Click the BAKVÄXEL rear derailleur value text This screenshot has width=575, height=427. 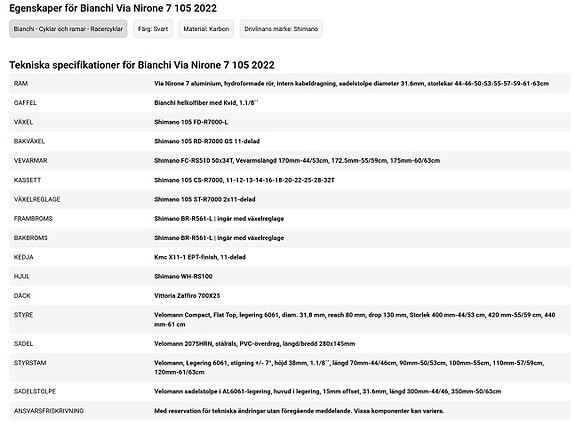click(207, 141)
